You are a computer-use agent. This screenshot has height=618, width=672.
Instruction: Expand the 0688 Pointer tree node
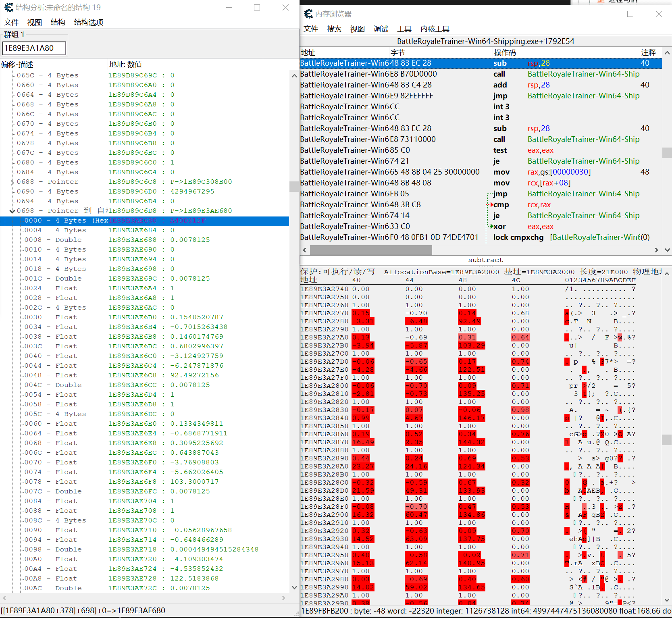(12, 182)
